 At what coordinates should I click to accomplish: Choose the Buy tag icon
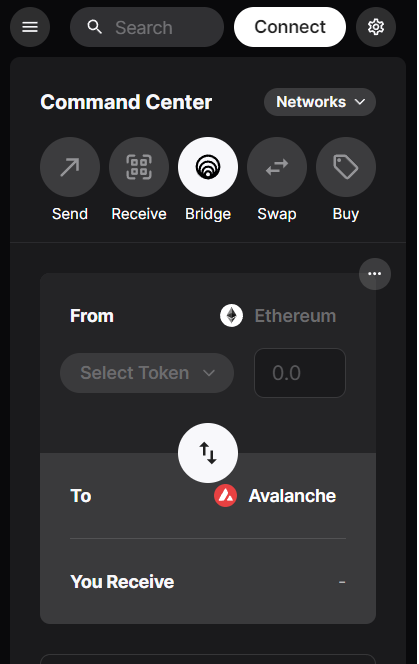(x=346, y=167)
